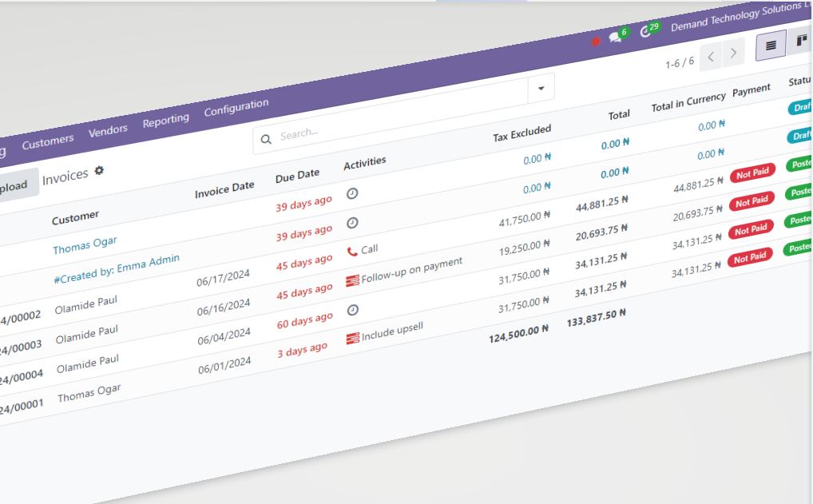The image size is (813, 504).
Task: Open the messaging conversations icon with badge 6
Action: 615,37
